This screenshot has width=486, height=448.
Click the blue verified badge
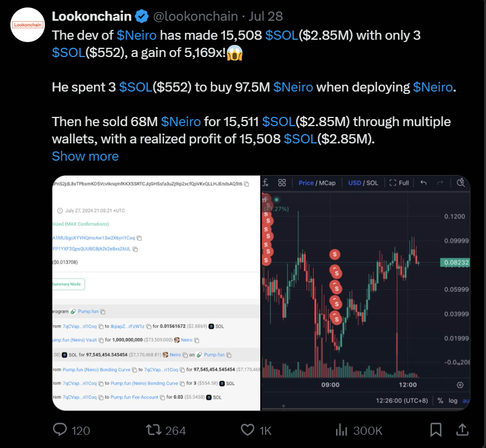[x=143, y=16]
